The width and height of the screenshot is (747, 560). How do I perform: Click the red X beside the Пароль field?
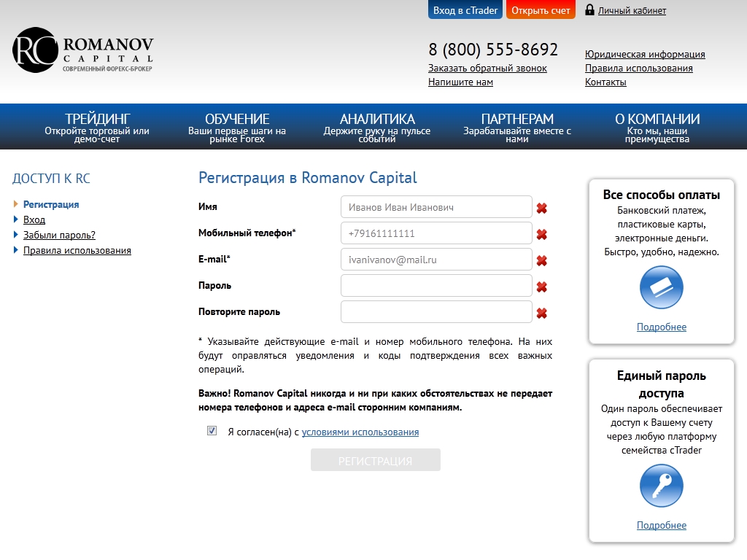541,287
